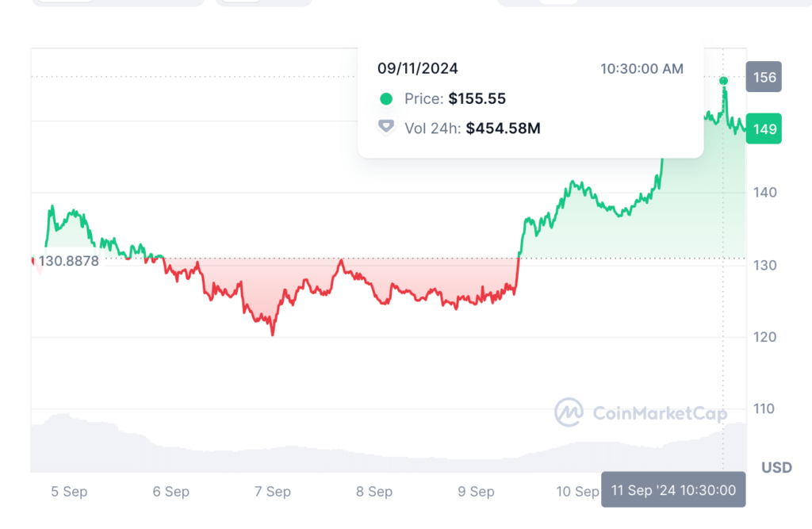
Task: Select the 5 Sep date label
Action: pyautogui.click(x=69, y=492)
